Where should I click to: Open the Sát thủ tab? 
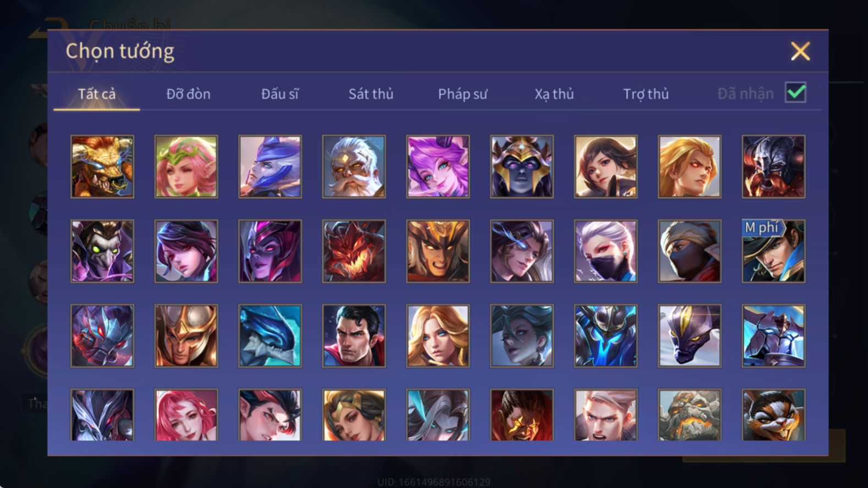click(x=371, y=94)
